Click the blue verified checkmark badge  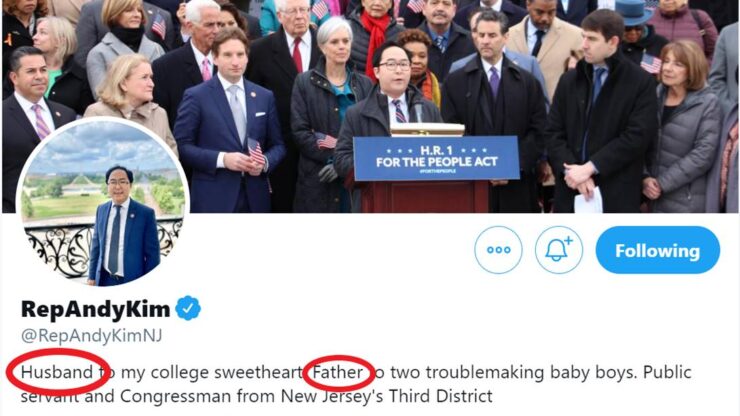pyautogui.click(x=188, y=308)
